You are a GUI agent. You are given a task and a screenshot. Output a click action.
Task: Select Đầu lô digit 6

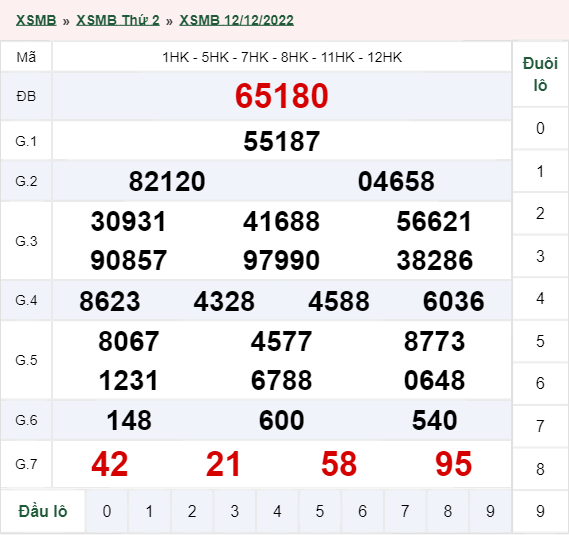[363, 511]
